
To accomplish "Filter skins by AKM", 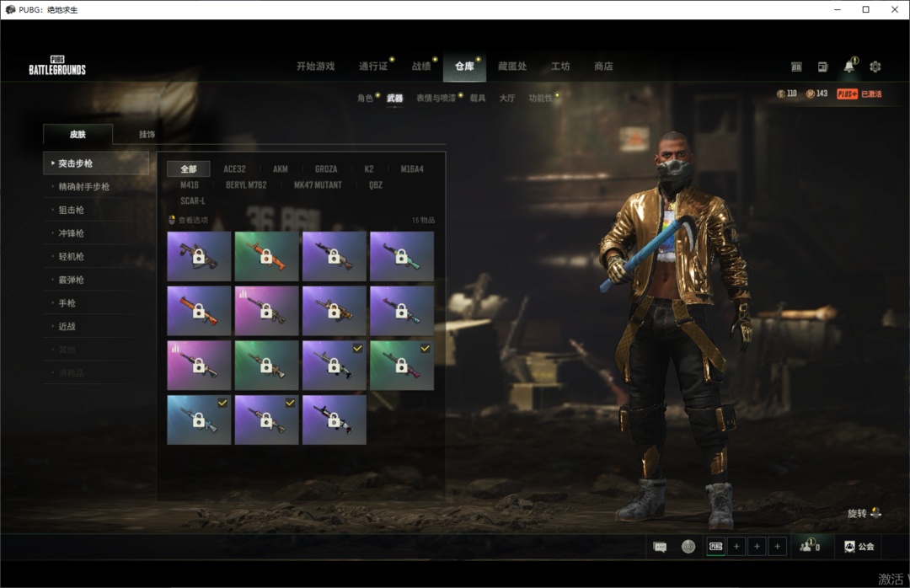I will 281,169.
